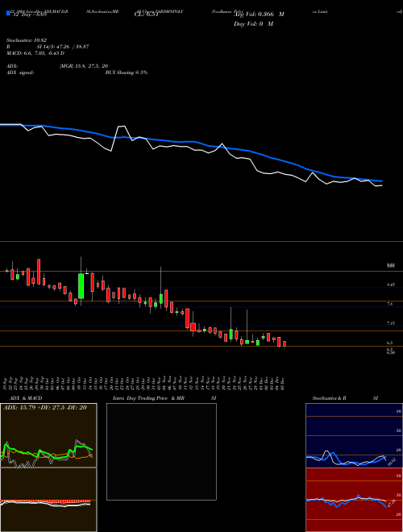Image resolution: width=403 pixels, height=532 pixels.
Task: Click the empty Intra Day Trading chart box
Action: pyautogui.click(x=161, y=451)
